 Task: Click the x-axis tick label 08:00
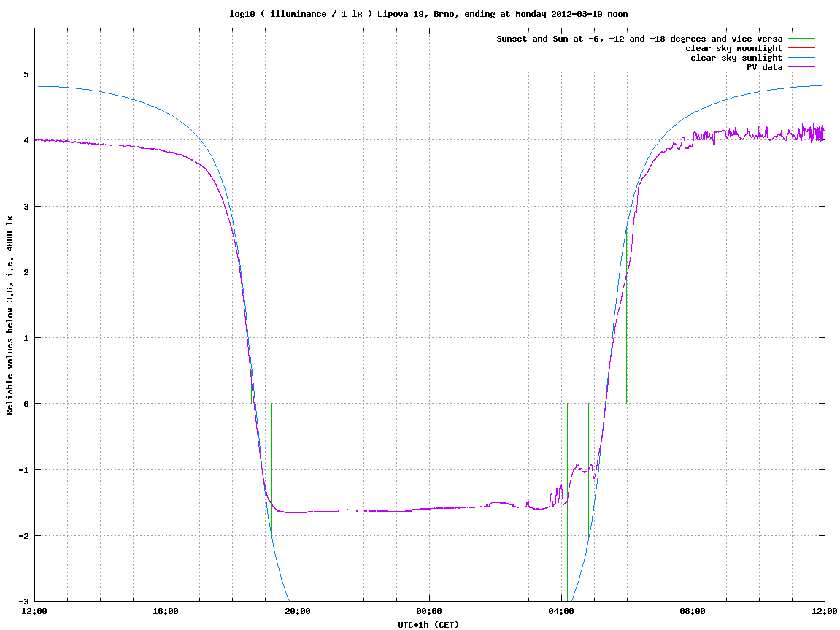(x=693, y=611)
